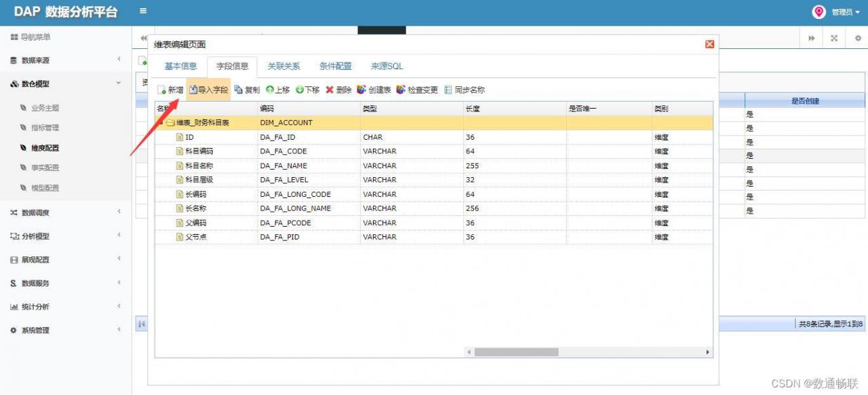Open the 业务主题 submenu item
Image resolution: width=868 pixels, height=395 pixels.
point(45,108)
